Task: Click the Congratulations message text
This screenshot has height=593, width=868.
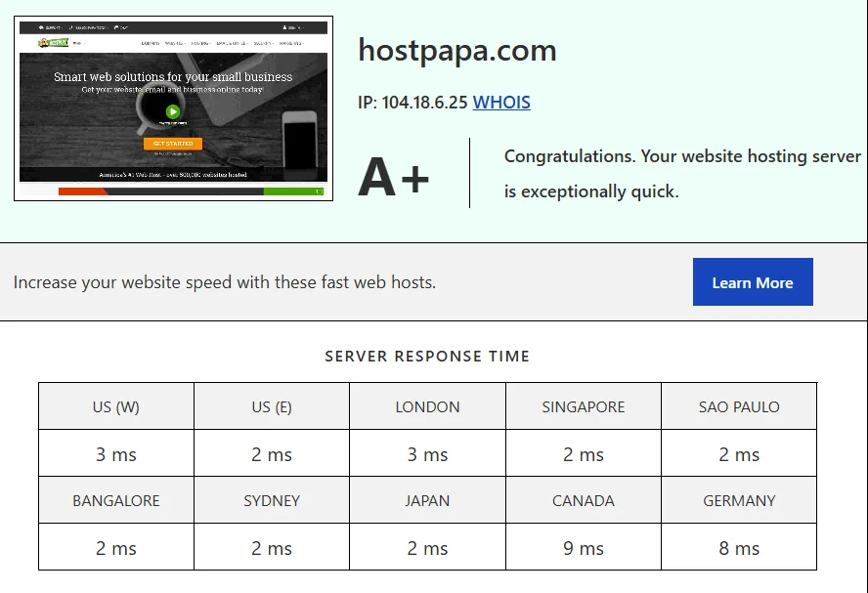Action: (x=682, y=174)
